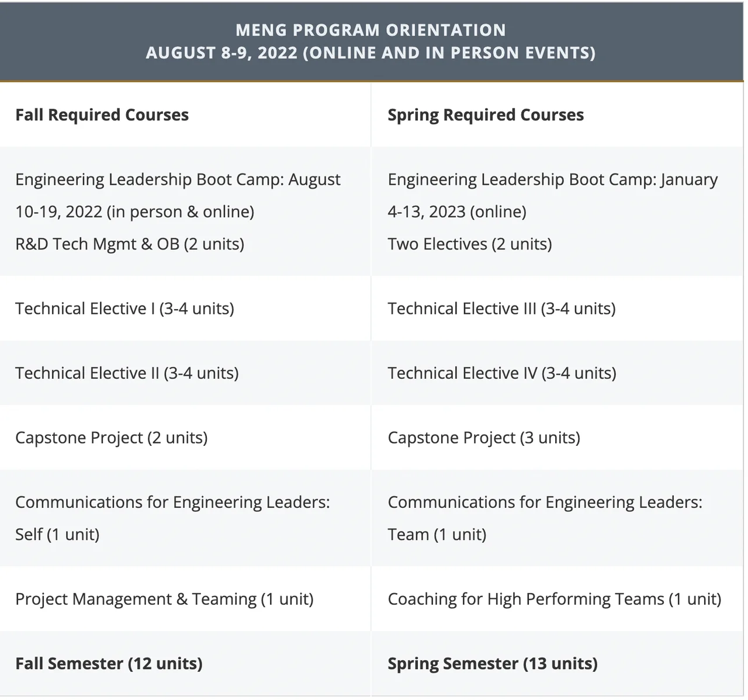Click R&D Tech Mgmt & OB entry
The height and width of the screenshot is (700, 748).
click(130, 244)
